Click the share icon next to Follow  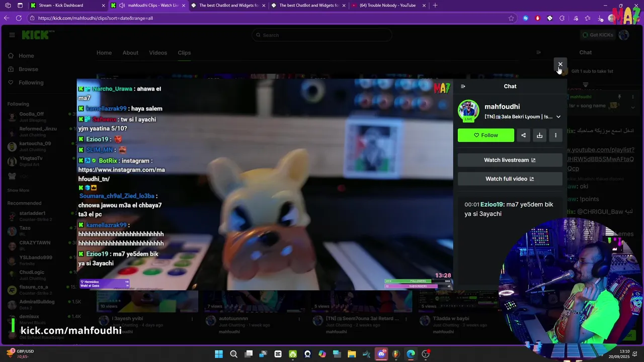coord(523,135)
